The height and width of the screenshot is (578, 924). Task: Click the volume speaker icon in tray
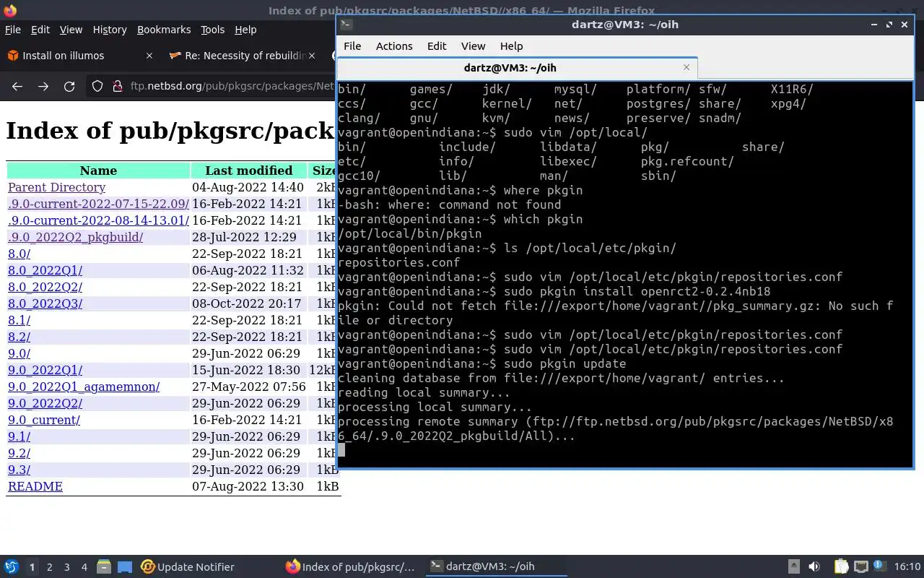pyautogui.click(x=814, y=566)
